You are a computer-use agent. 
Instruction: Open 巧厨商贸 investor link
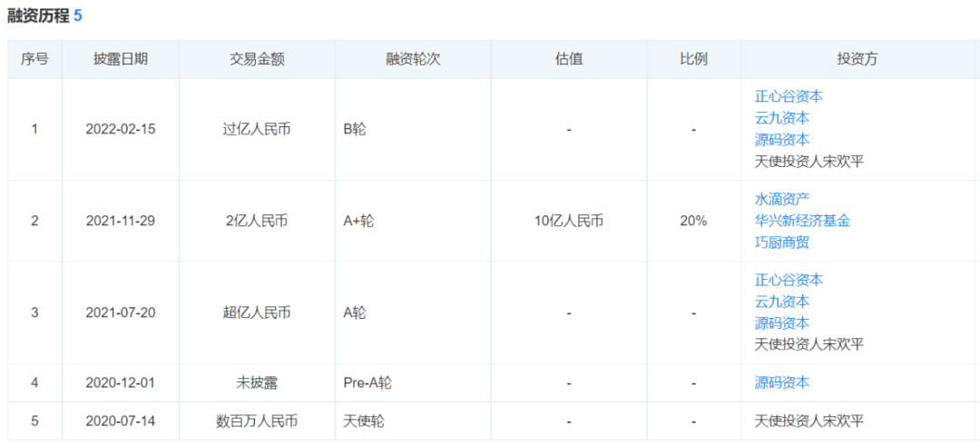click(x=782, y=243)
